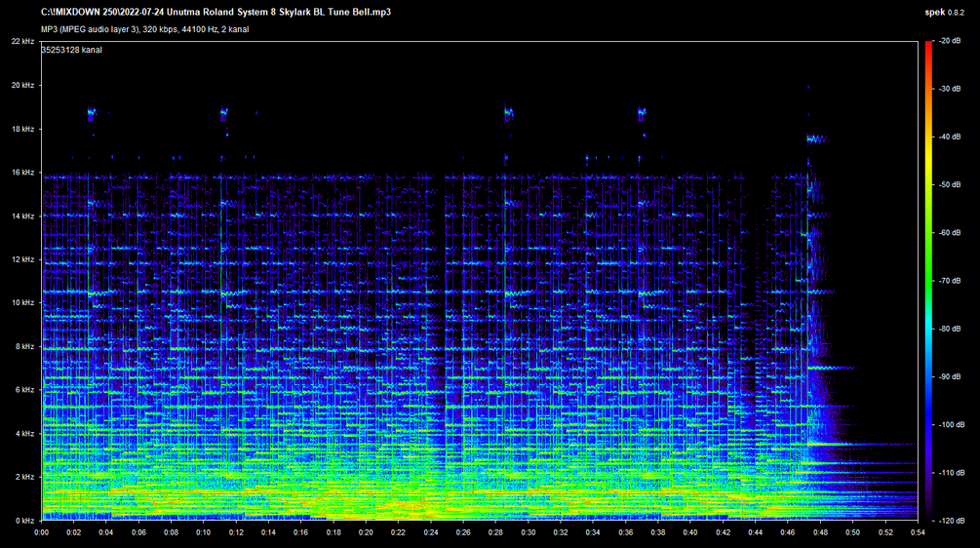The image size is (980, 548).
Task: Click the 0:06 time axis label
Action: coord(138,532)
